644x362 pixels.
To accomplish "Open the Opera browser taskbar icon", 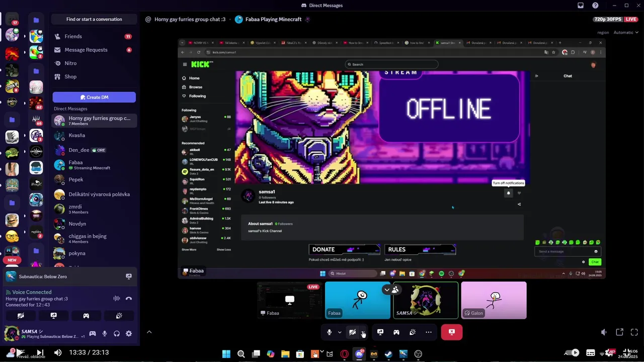I will click(x=345, y=354).
